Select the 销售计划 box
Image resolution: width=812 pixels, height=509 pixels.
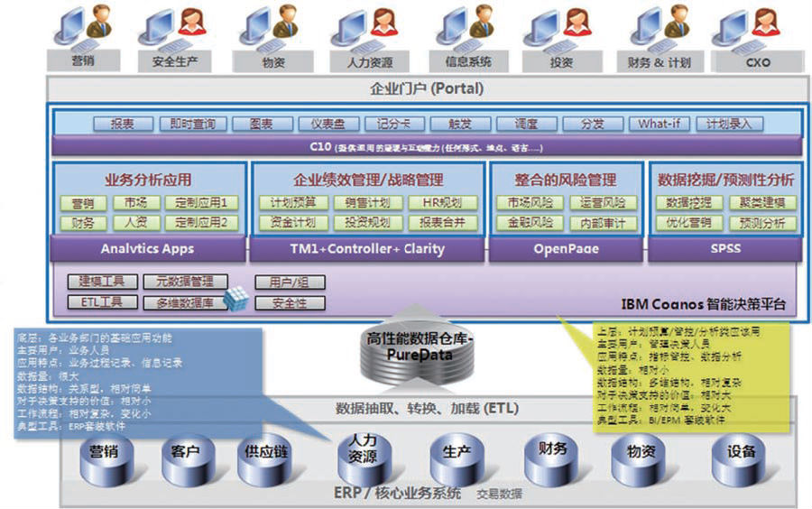coord(368,203)
